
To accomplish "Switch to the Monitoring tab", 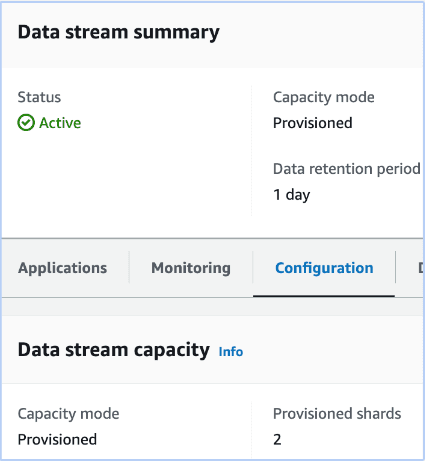I will pos(191,268).
